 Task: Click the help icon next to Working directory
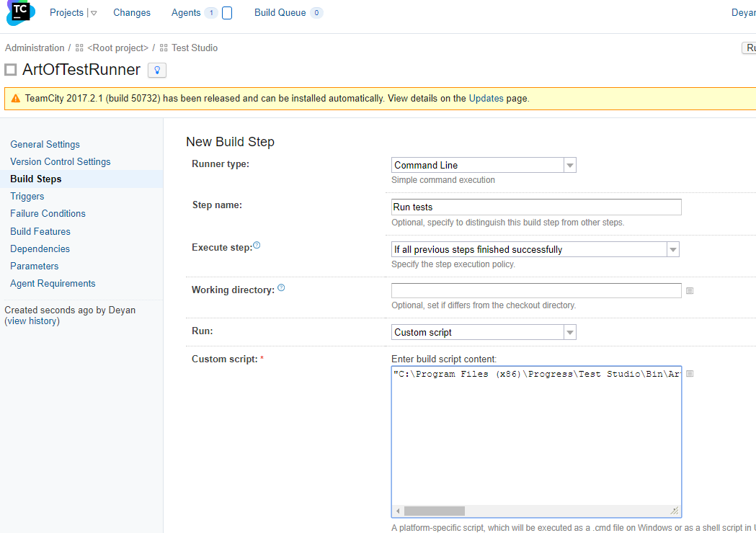tap(281, 287)
